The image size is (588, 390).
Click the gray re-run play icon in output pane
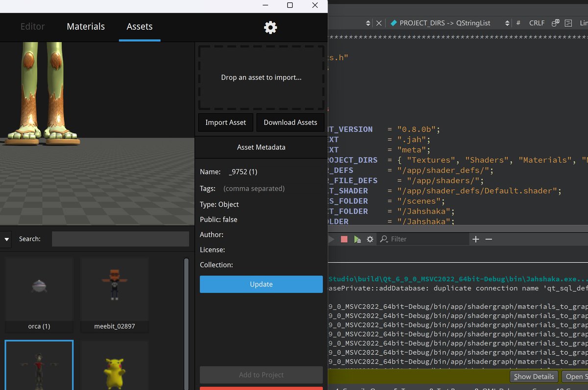point(331,239)
